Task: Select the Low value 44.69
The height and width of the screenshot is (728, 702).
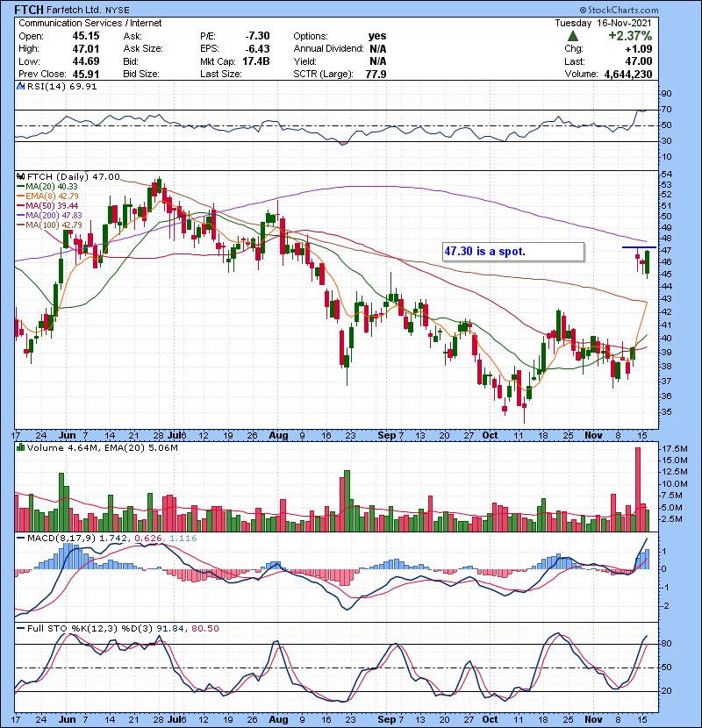Action: pyautogui.click(x=86, y=61)
